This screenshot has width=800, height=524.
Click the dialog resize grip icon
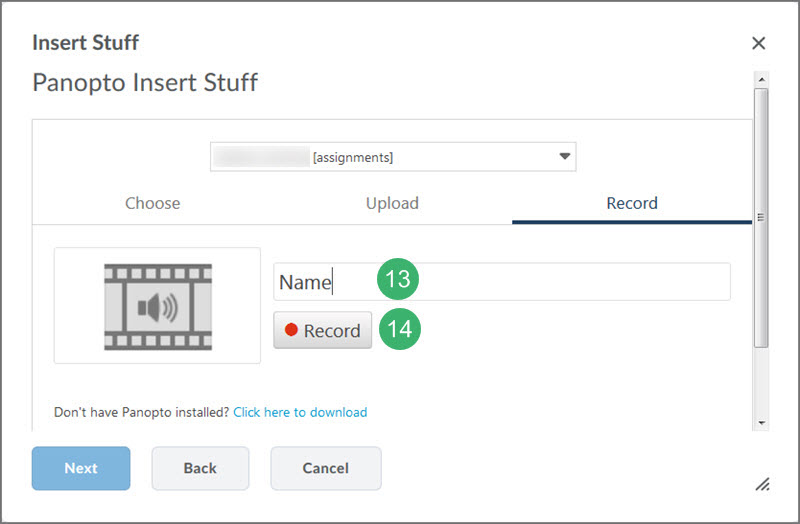click(762, 484)
